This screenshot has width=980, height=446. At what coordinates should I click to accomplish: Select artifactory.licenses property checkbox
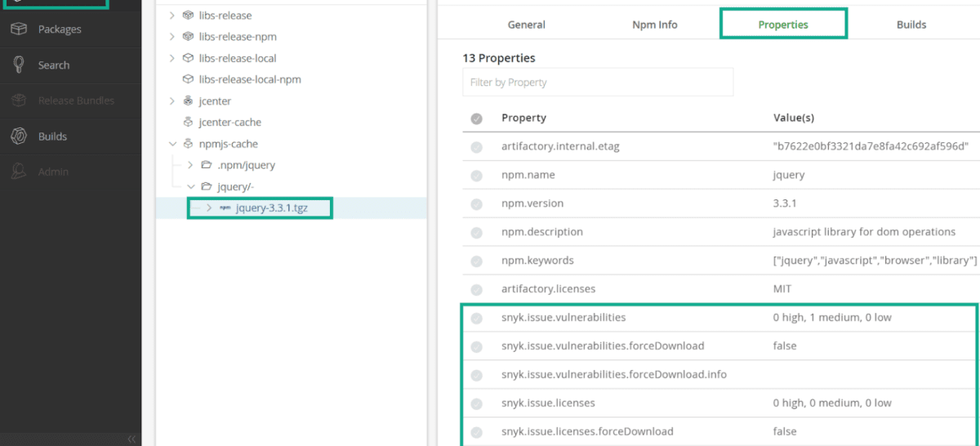pos(477,289)
